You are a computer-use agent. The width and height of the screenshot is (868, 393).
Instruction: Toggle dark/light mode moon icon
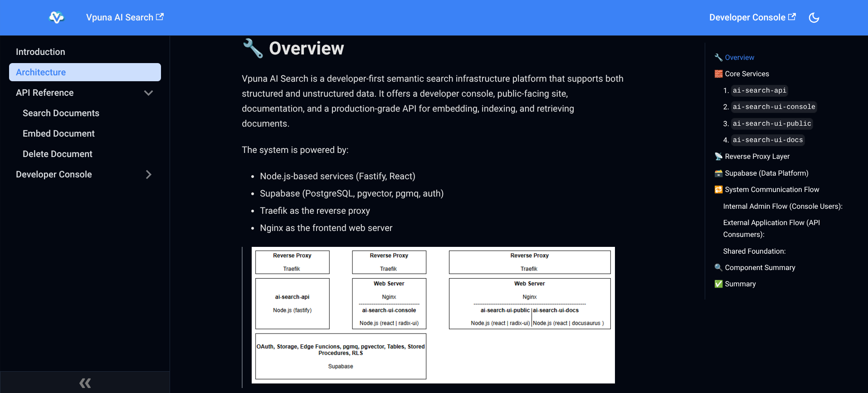point(814,17)
